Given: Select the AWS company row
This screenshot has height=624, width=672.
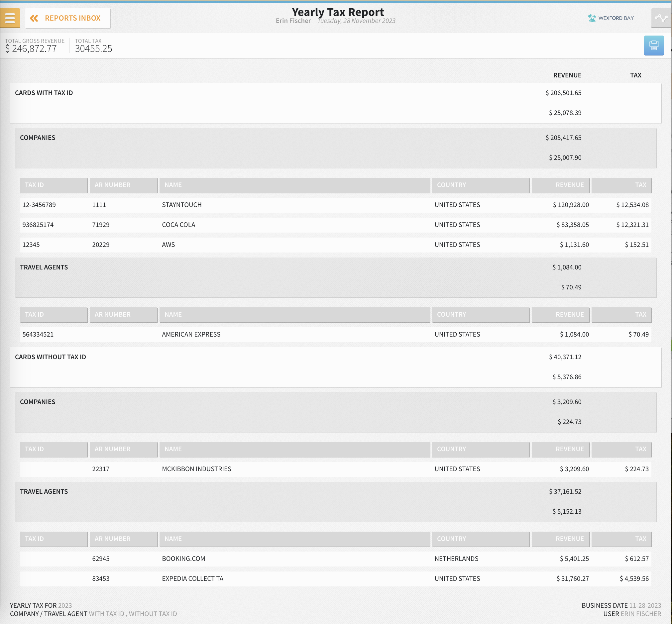Looking at the screenshot, I should click(168, 245).
